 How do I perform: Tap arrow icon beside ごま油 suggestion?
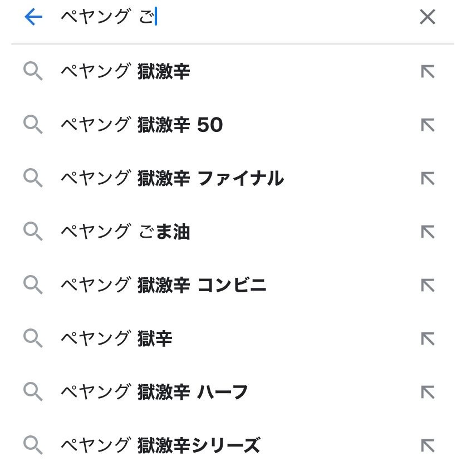pos(427,232)
